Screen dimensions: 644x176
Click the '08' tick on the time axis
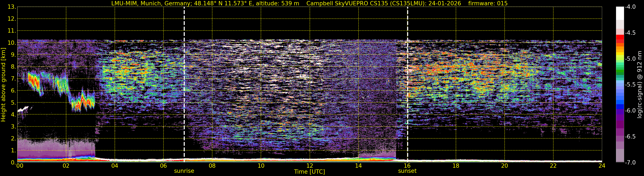coord(212,166)
